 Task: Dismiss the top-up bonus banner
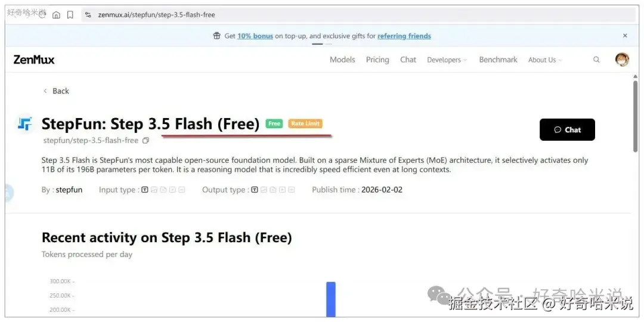pos(625,36)
